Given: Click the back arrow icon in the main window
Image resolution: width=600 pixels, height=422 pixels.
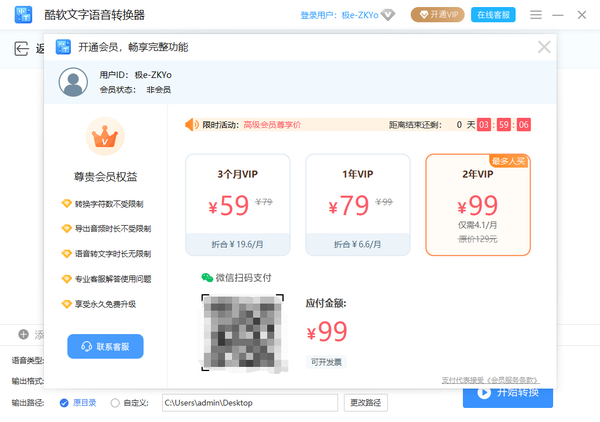Looking at the screenshot, I should click(x=21, y=49).
